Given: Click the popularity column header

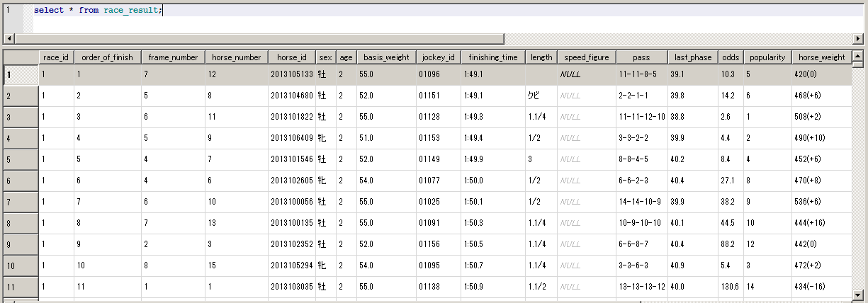Looking at the screenshot, I should point(767,57).
